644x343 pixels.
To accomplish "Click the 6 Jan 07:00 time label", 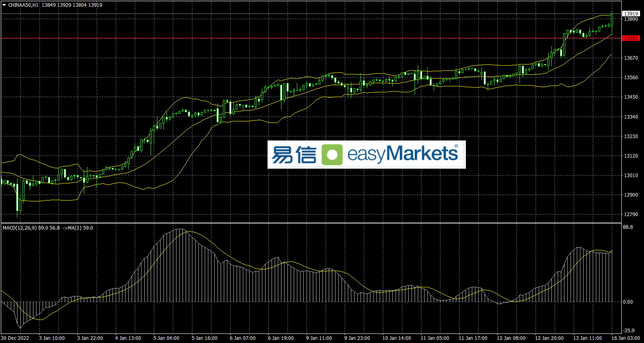I will pos(242,338).
